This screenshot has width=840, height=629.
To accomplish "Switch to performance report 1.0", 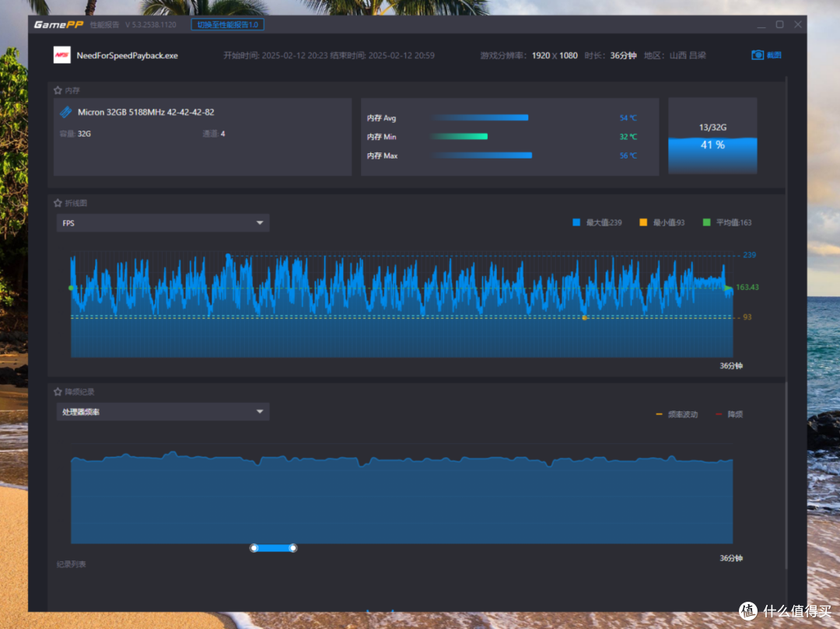I will click(228, 25).
